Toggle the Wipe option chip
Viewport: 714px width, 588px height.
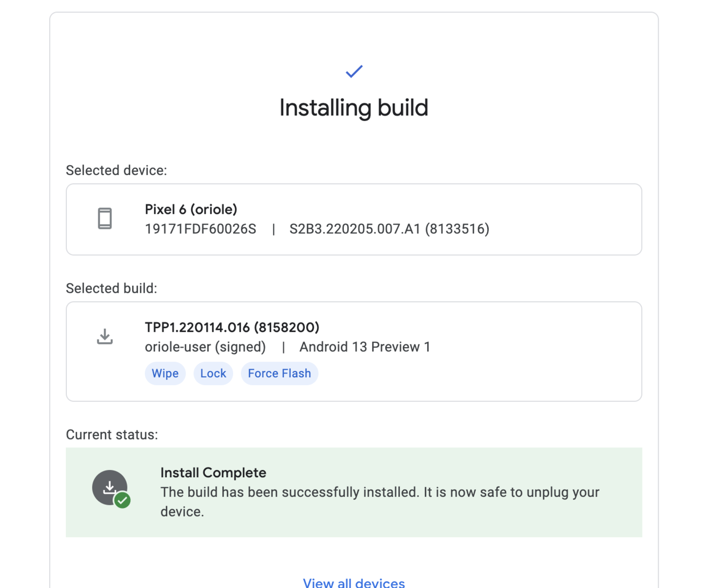coord(165,373)
